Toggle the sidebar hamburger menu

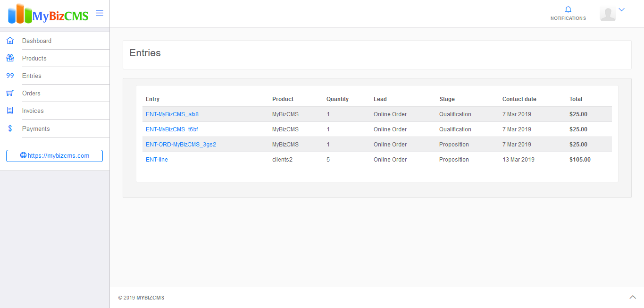pyautogui.click(x=100, y=13)
